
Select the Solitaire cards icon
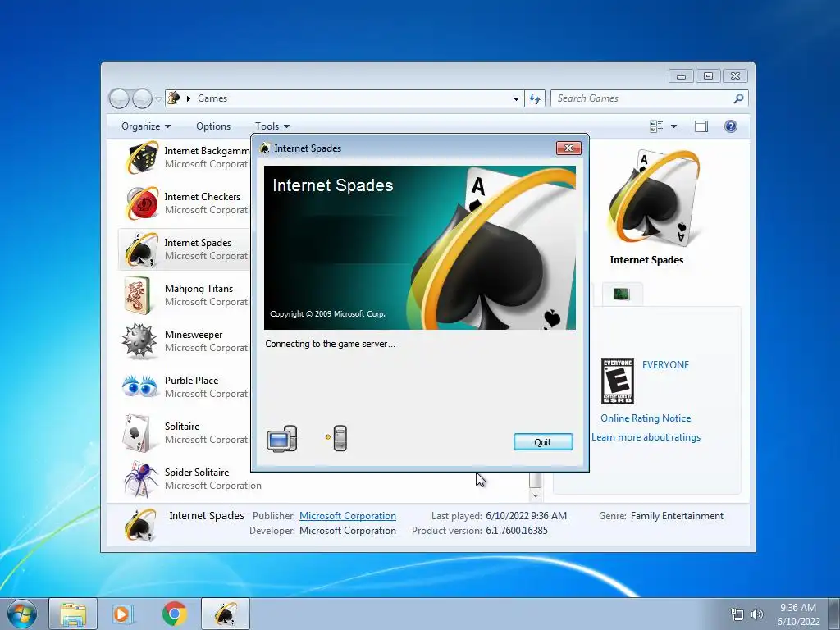pos(137,433)
